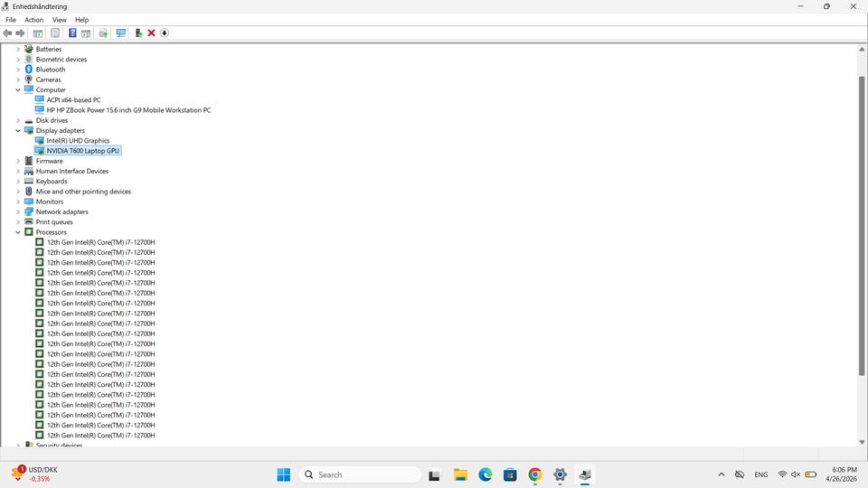Click the Wi-Fi tray icon

(x=782, y=474)
